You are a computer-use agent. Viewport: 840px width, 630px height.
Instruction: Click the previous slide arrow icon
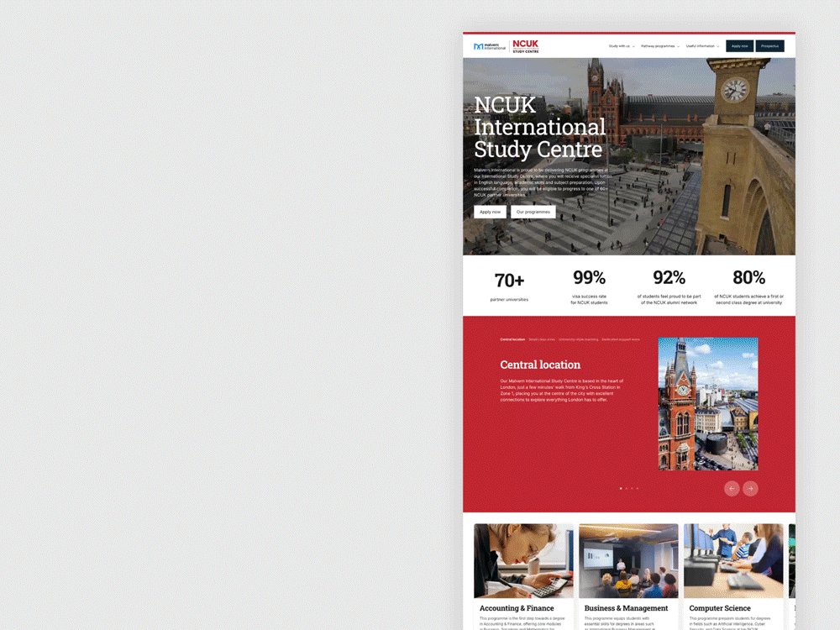pyautogui.click(x=732, y=489)
